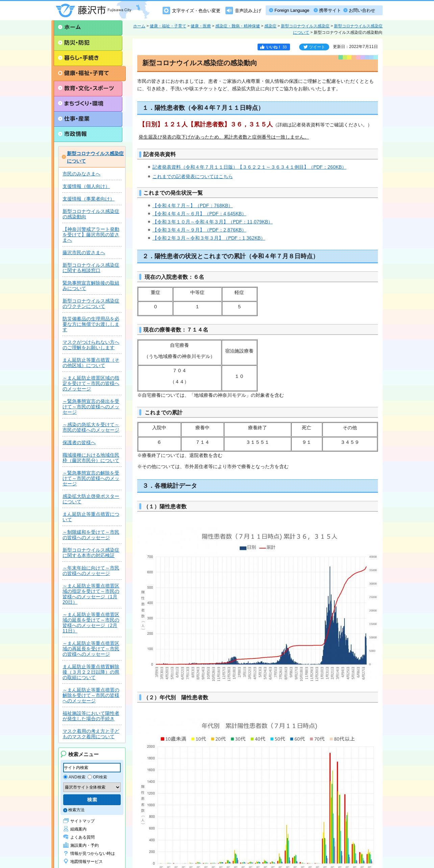The image size is (434, 868).
Task: Click the 更新日：2022年7月11日 text
Action: (355, 47)
